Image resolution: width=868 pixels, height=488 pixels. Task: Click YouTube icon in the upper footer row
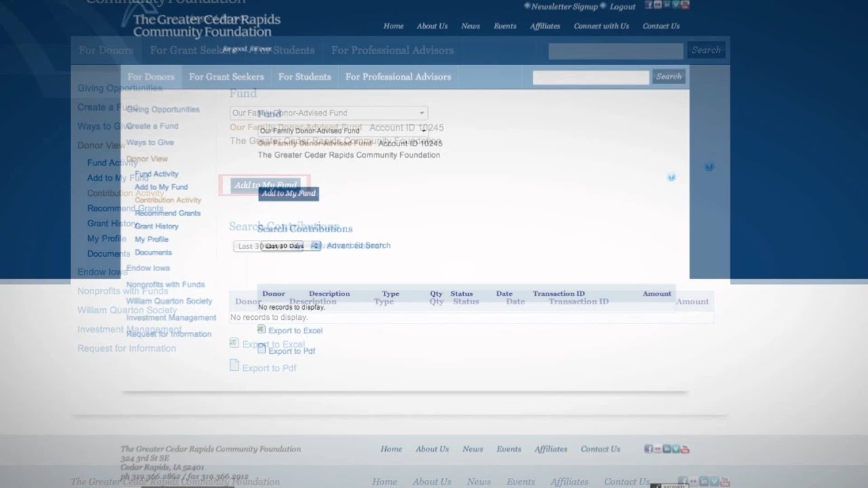tap(686, 449)
